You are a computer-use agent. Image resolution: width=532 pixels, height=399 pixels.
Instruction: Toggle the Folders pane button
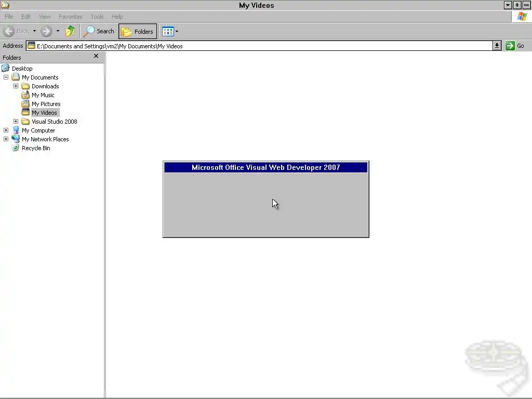[137, 31]
